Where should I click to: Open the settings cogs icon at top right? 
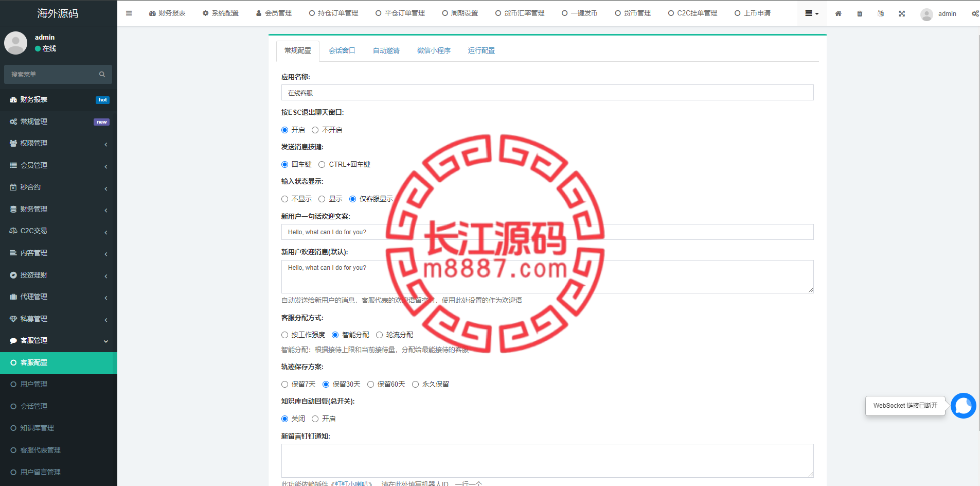pyautogui.click(x=975, y=13)
